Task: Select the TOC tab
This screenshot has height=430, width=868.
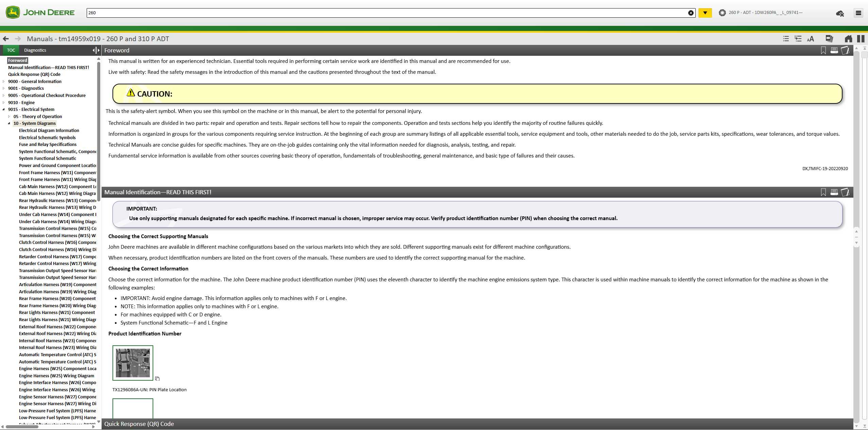Action: click(11, 50)
